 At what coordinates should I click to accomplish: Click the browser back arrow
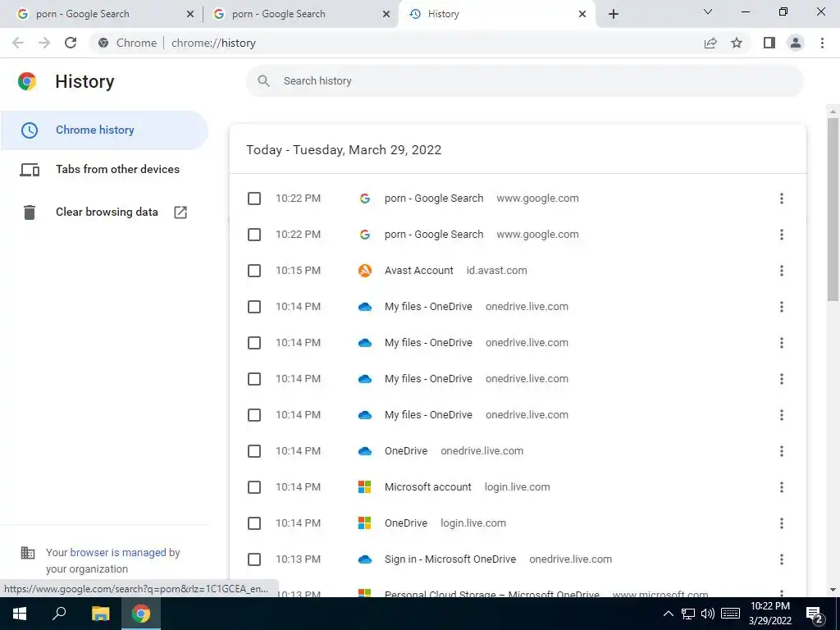tap(18, 43)
